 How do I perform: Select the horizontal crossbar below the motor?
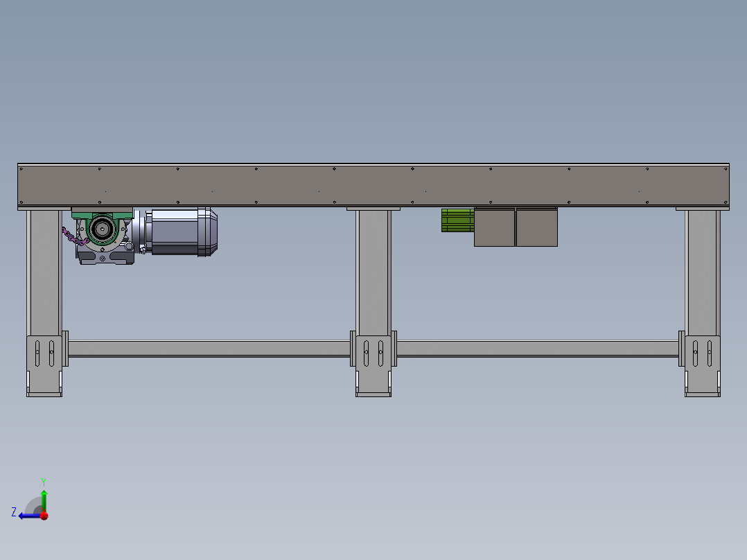(x=209, y=349)
